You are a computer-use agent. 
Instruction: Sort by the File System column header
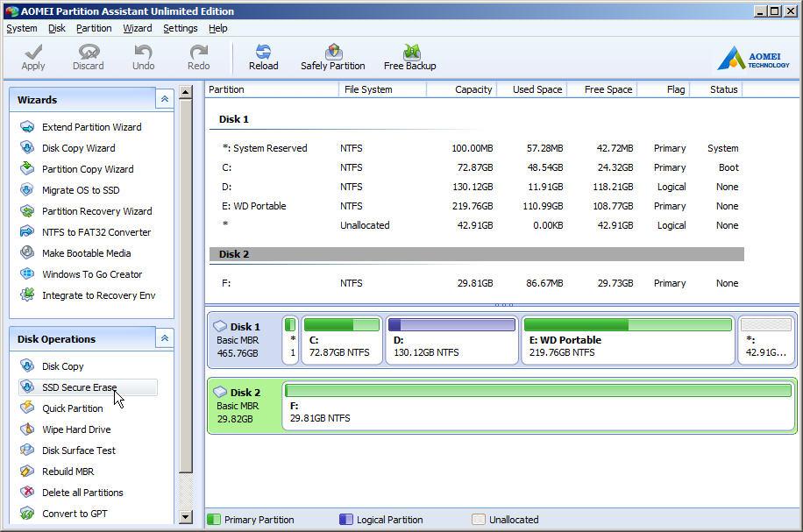pos(382,89)
